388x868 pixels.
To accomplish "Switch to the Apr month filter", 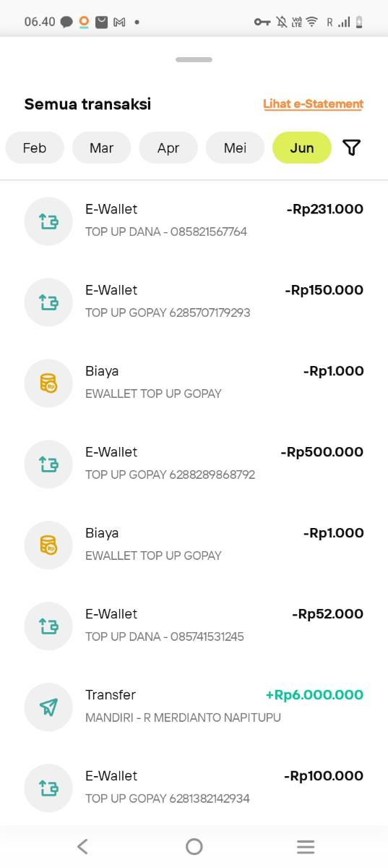I will coord(168,148).
